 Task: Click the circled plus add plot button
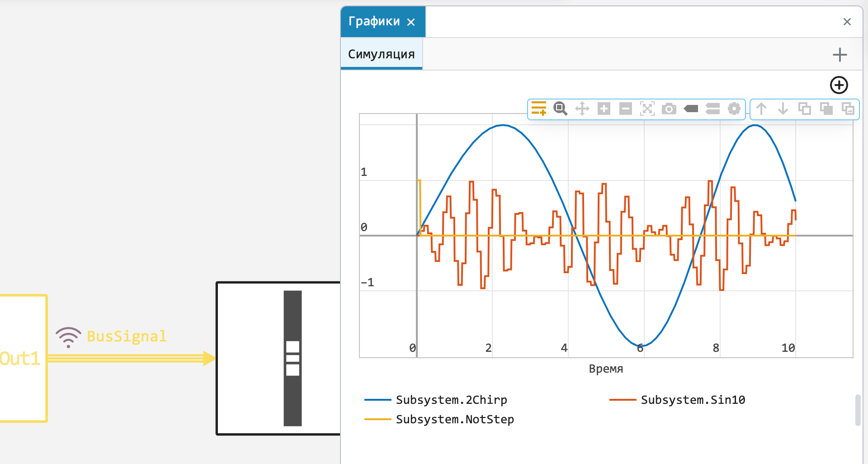point(839,85)
